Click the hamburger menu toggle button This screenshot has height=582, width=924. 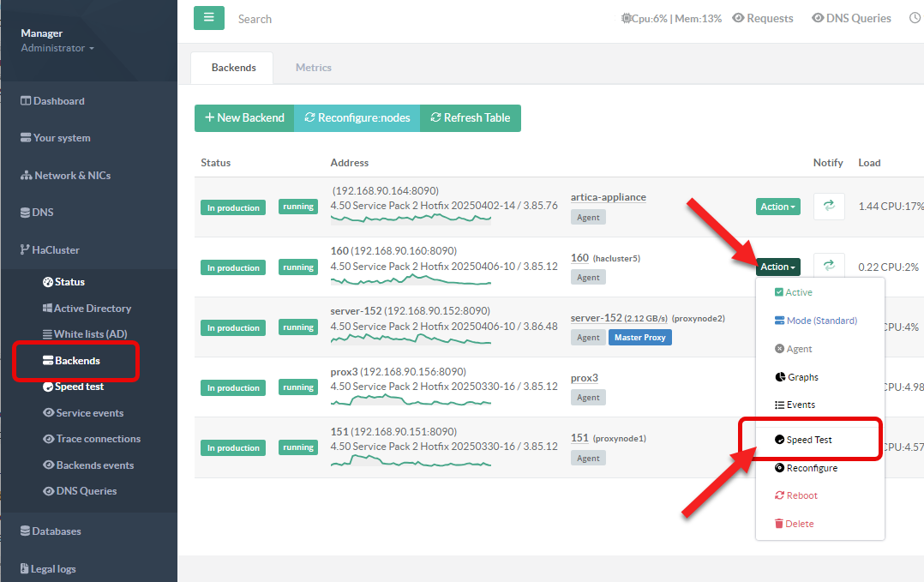coord(209,18)
